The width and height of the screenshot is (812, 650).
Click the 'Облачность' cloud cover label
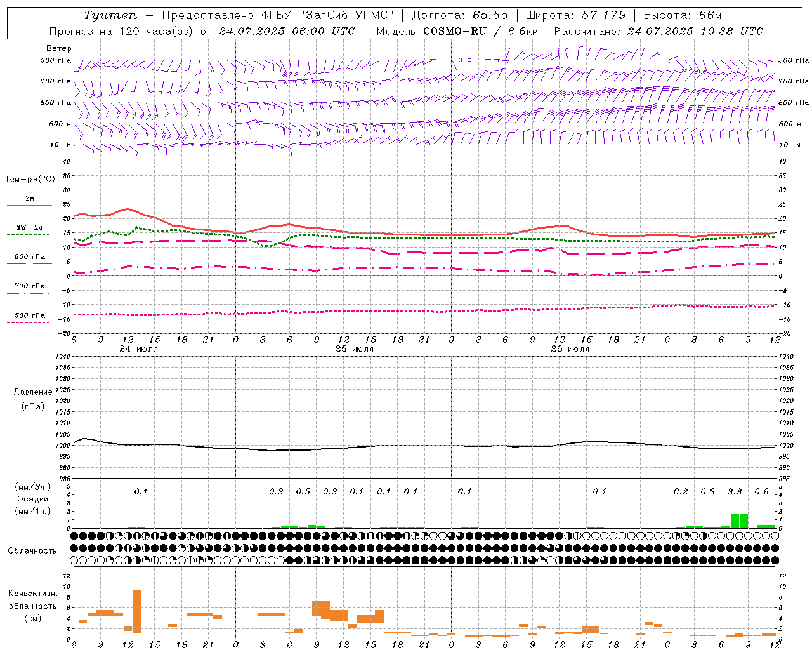click(32, 551)
